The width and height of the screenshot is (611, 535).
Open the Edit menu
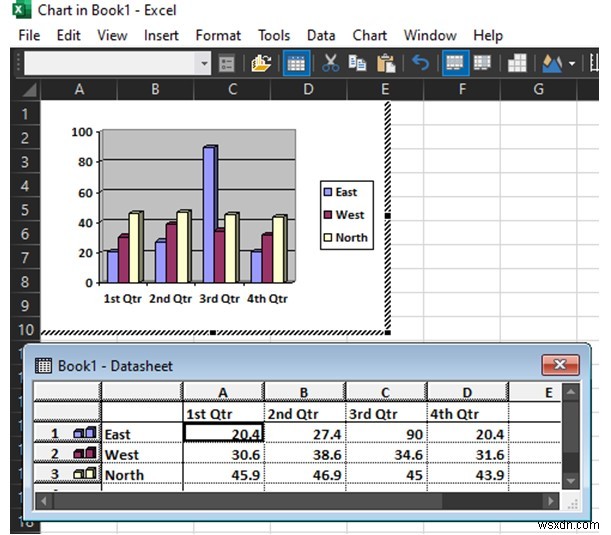[x=69, y=35]
